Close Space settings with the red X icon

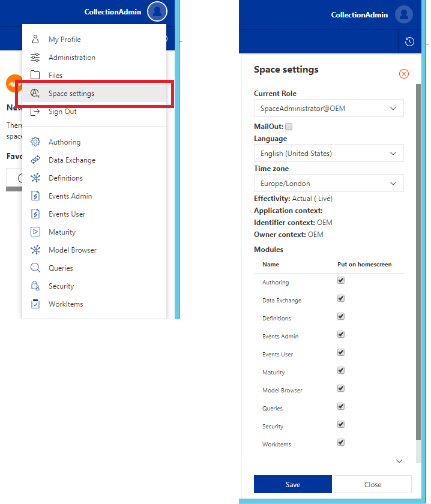403,74
